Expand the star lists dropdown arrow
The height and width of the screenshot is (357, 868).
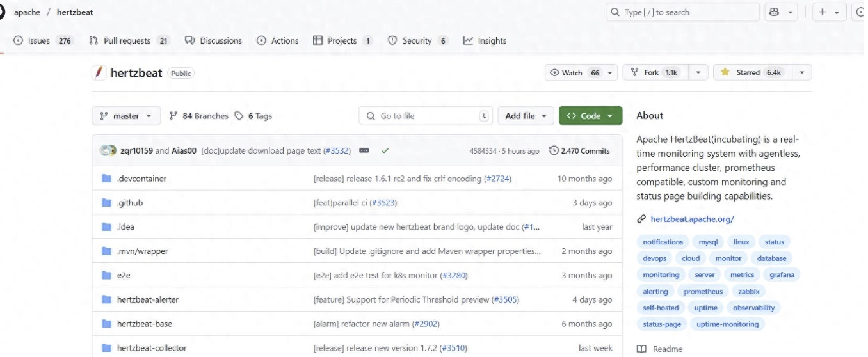click(801, 73)
